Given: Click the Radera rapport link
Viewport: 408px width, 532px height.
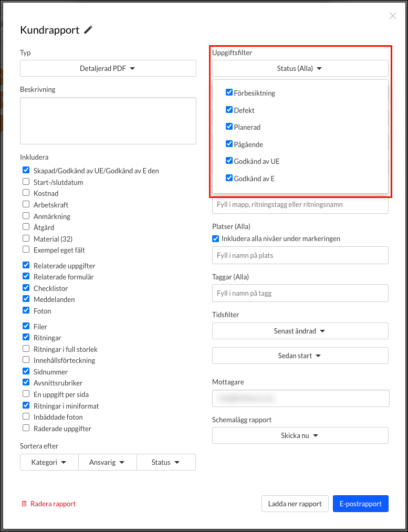Looking at the screenshot, I should click(53, 504).
